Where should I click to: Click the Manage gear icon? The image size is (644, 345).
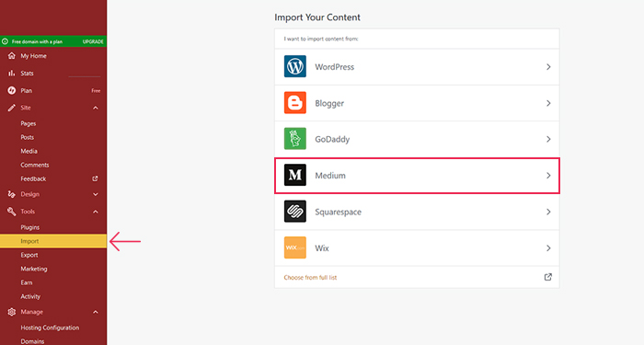11,312
